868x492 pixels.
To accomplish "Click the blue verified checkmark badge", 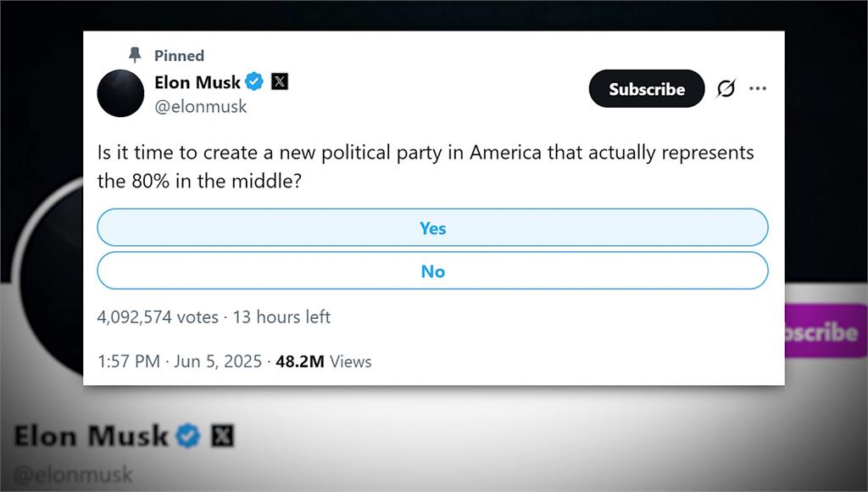I will (254, 81).
